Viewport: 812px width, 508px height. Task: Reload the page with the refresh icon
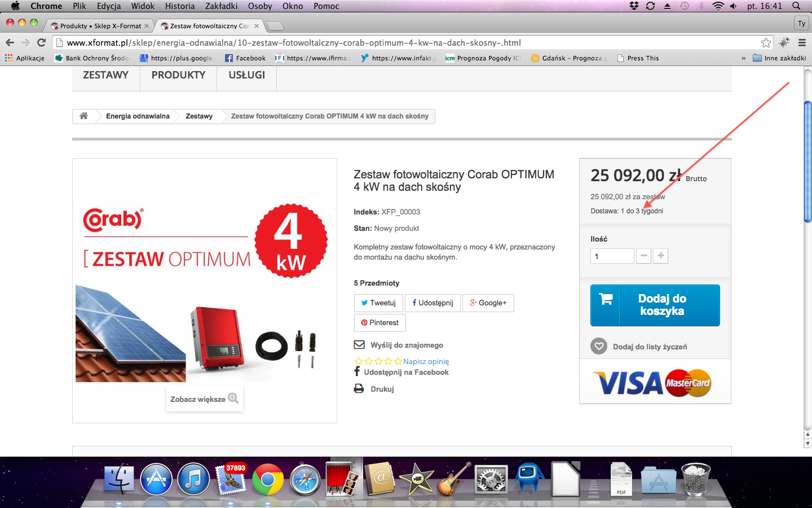pyautogui.click(x=41, y=42)
